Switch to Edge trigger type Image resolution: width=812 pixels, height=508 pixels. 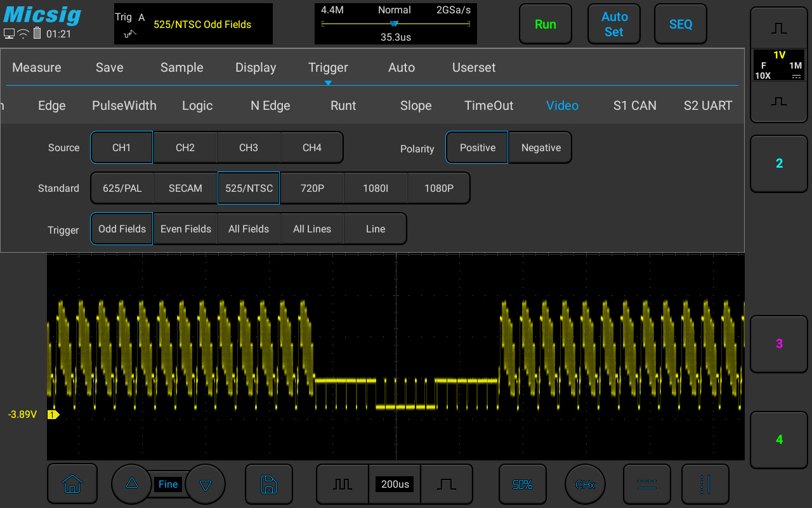point(52,105)
